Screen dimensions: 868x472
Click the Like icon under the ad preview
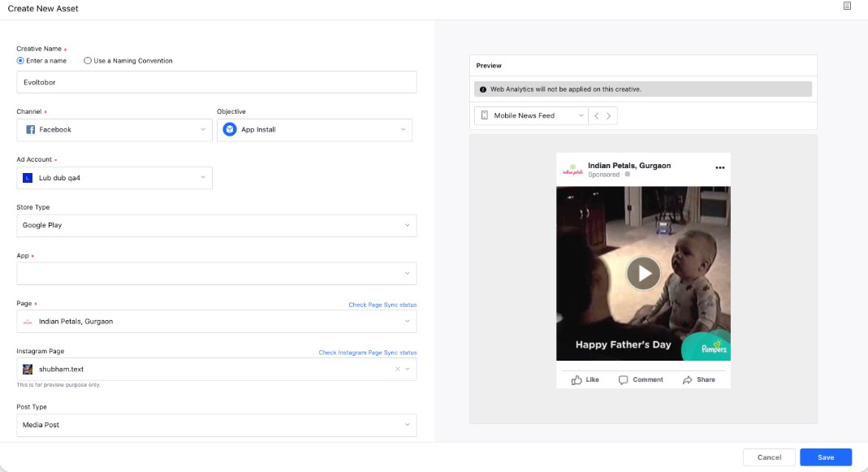578,379
